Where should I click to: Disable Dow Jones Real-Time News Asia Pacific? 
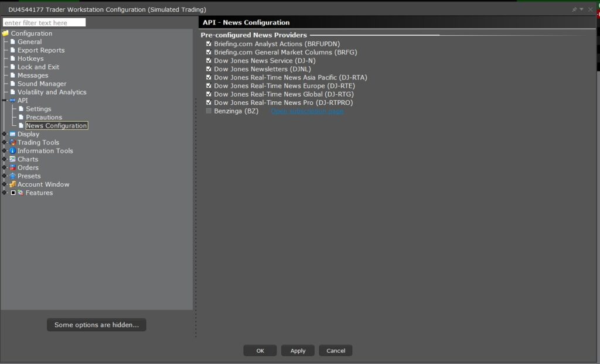209,78
